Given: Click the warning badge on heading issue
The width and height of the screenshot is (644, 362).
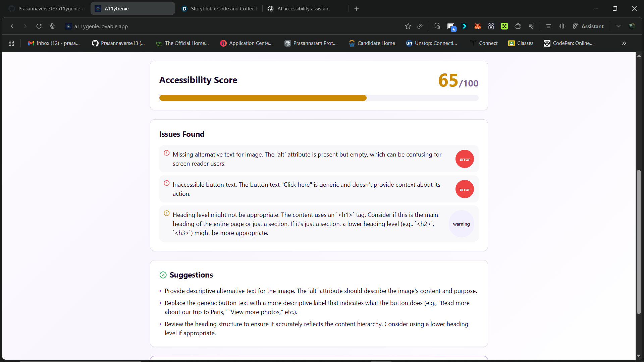Looking at the screenshot, I should (x=461, y=224).
